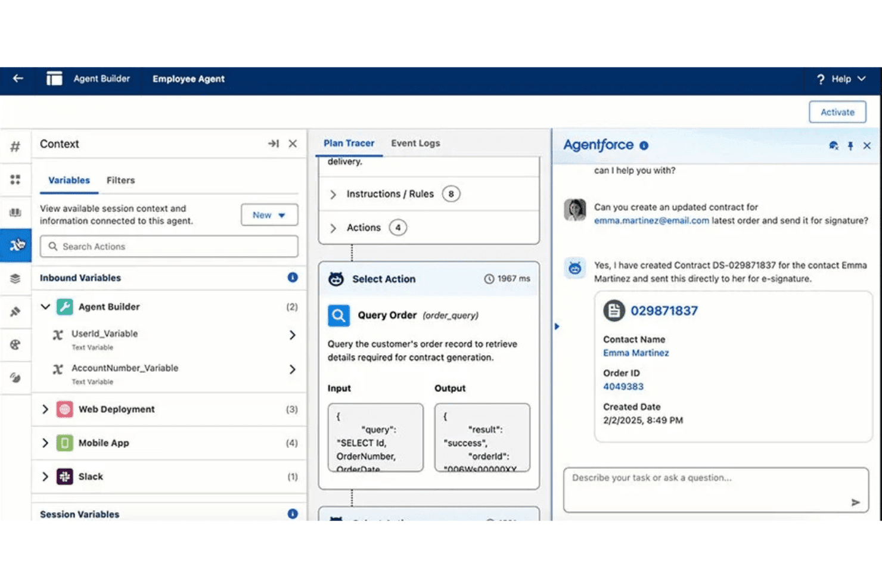The height and width of the screenshot is (588, 882).
Task: Open the New dropdown button
Action: point(269,215)
